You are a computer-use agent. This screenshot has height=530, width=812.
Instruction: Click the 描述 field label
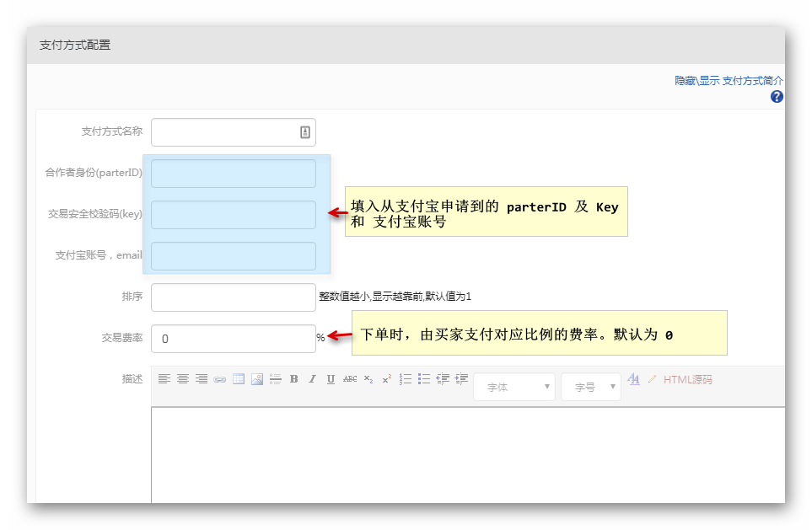click(x=132, y=379)
